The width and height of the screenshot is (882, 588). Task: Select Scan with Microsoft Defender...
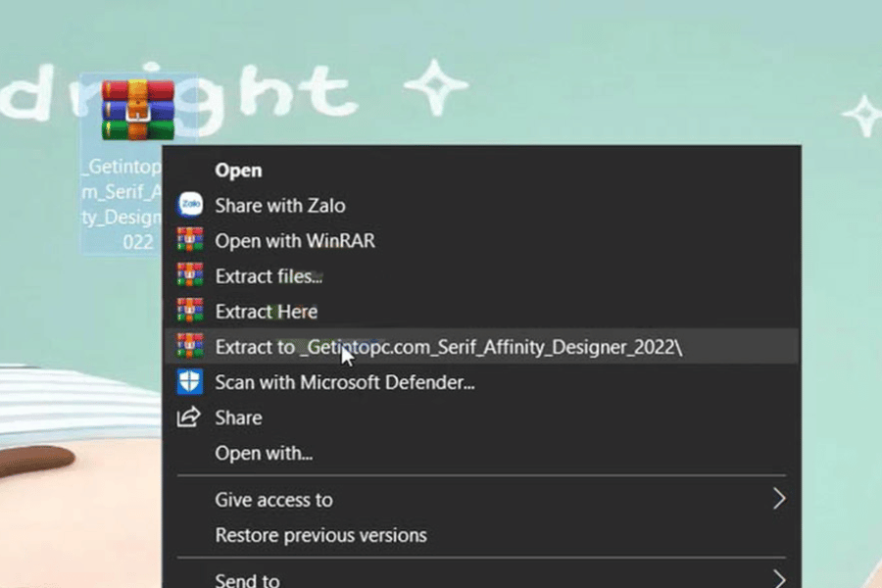(x=345, y=382)
